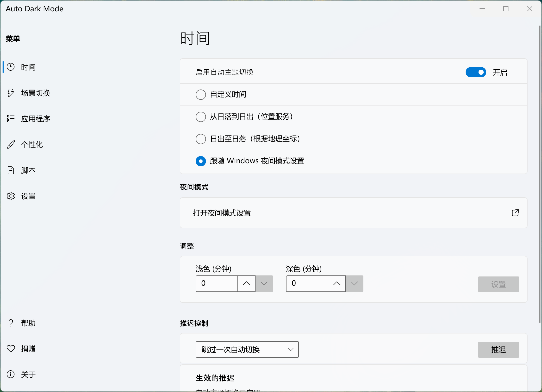This screenshot has height=392, width=542.
Task: Open 脚本 using the document icon
Action: tap(11, 170)
